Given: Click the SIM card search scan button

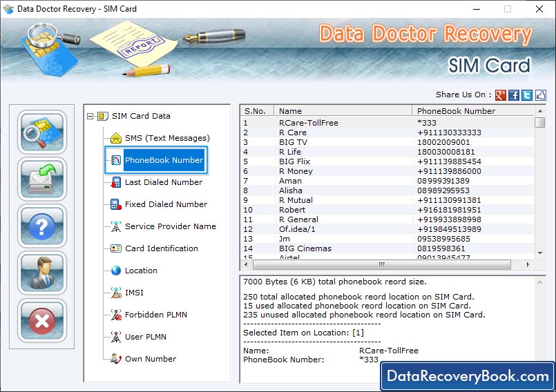Looking at the screenshot, I should [x=42, y=132].
